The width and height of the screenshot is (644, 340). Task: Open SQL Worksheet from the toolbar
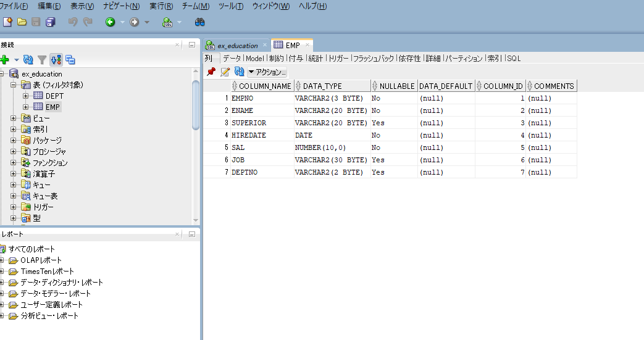(x=167, y=22)
